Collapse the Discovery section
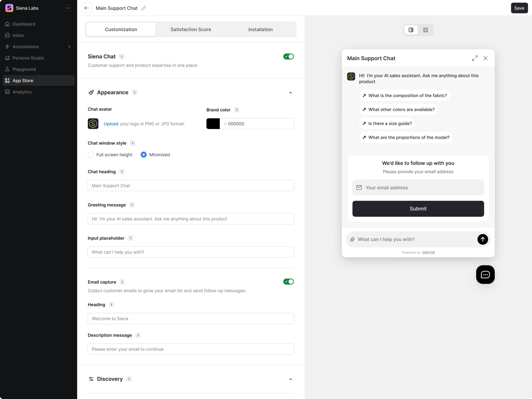The image size is (532, 399). tap(290, 379)
